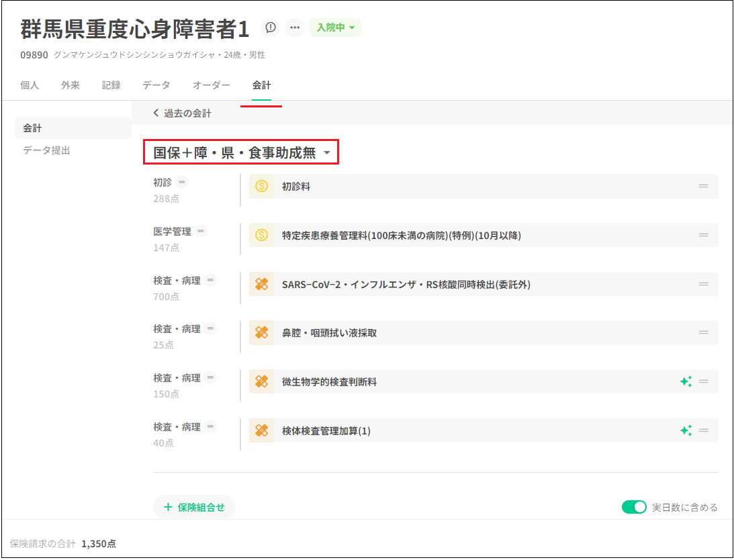
Task: Click the drag handle on 初診料 row
Action: click(704, 187)
